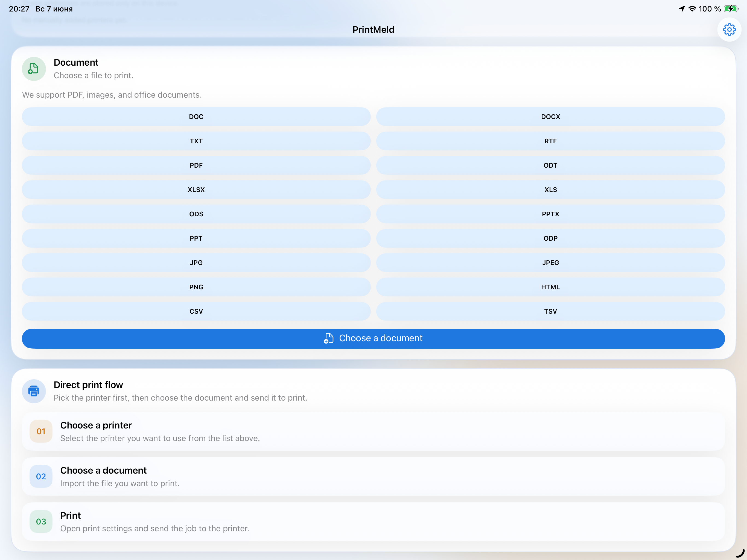747x560 pixels.
Task: Select the ODP format chip
Action: (x=550, y=238)
